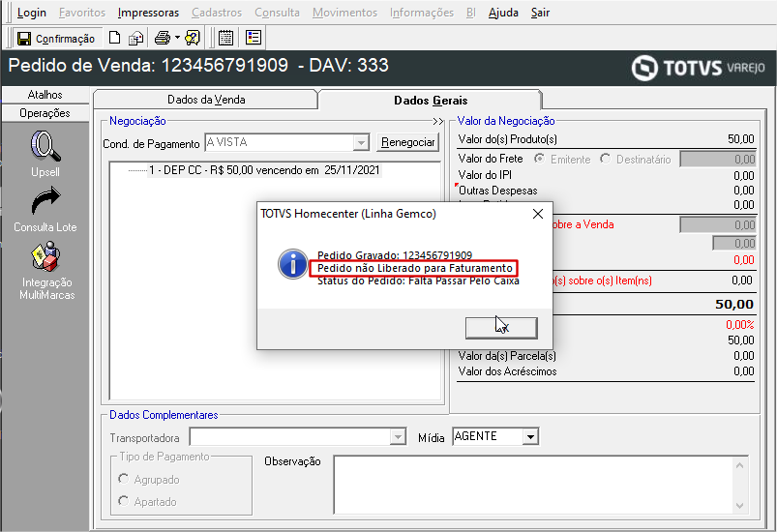Click the new blank document icon
The width and height of the screenshot is (777, 532).
(114, 38)
